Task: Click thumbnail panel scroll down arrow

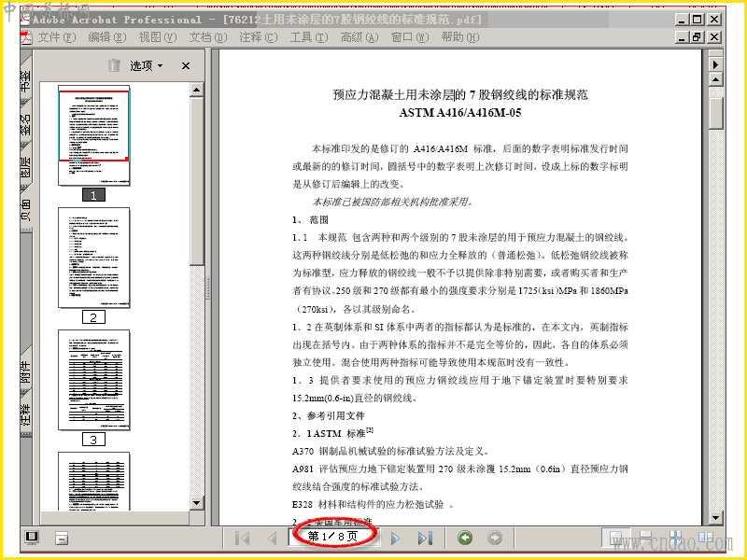Action: [197, 502]
